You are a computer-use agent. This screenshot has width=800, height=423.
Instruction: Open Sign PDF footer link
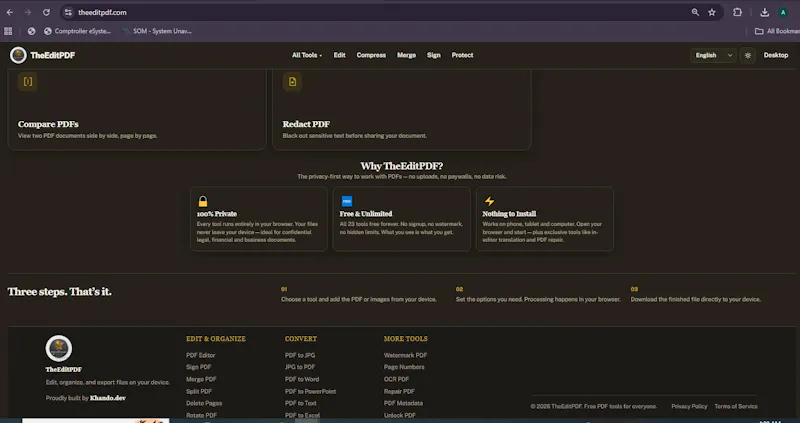[x=198, y=367]
